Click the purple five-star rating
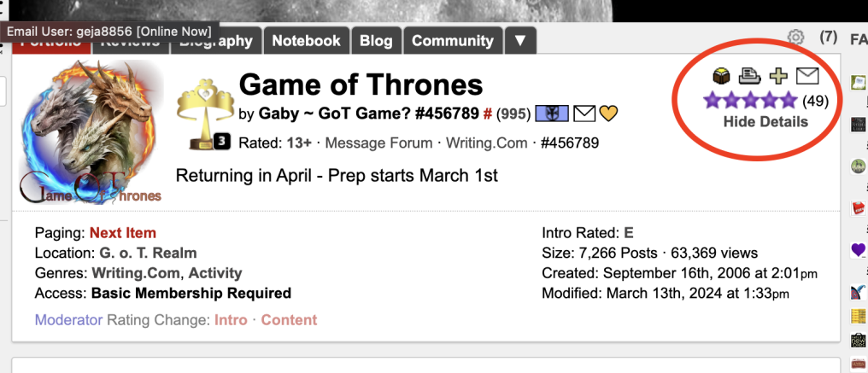The image size is (868, 373). point(750,102)
